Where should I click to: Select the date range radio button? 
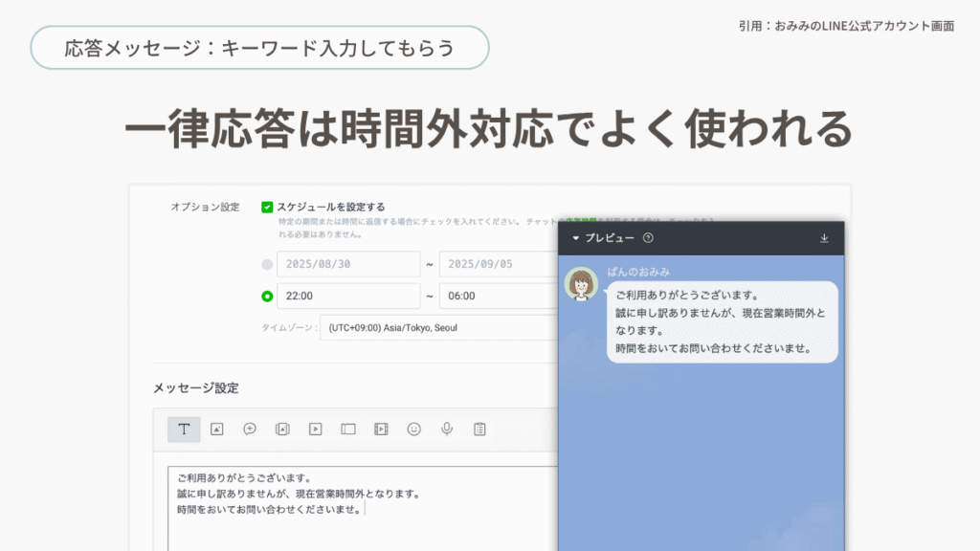pos(267,264)
